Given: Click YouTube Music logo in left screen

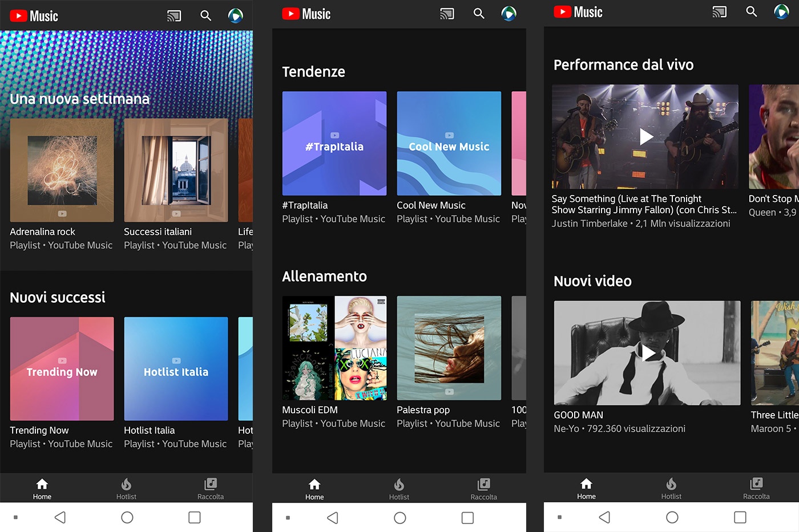Looking at the screenshot, I should coord(34,16).
